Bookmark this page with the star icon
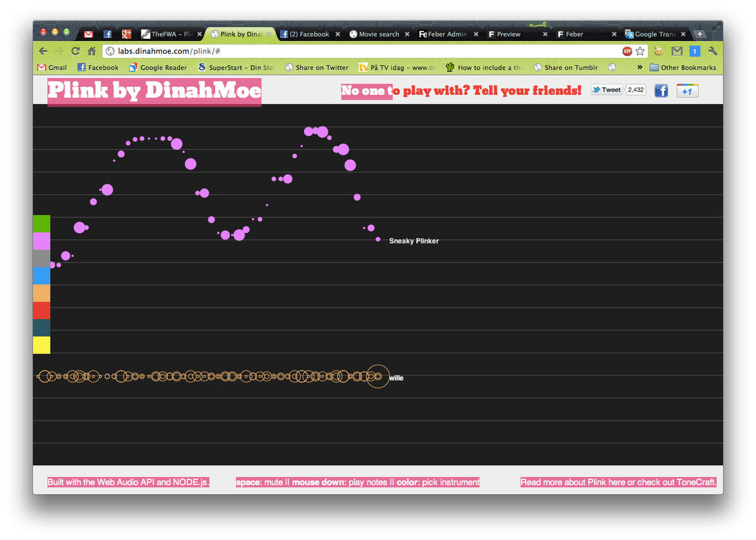Screen dimensions: 756x540 coord(640,51)
